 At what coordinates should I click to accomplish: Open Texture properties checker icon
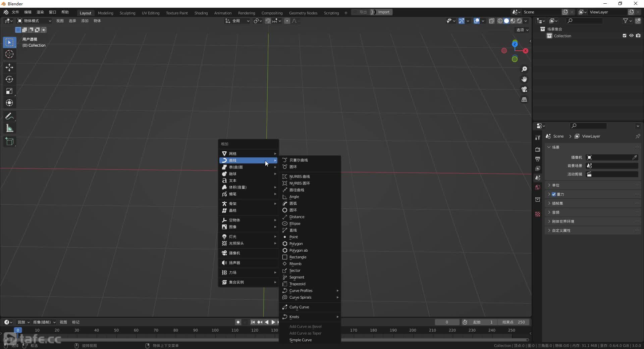[x=538, y=214]
